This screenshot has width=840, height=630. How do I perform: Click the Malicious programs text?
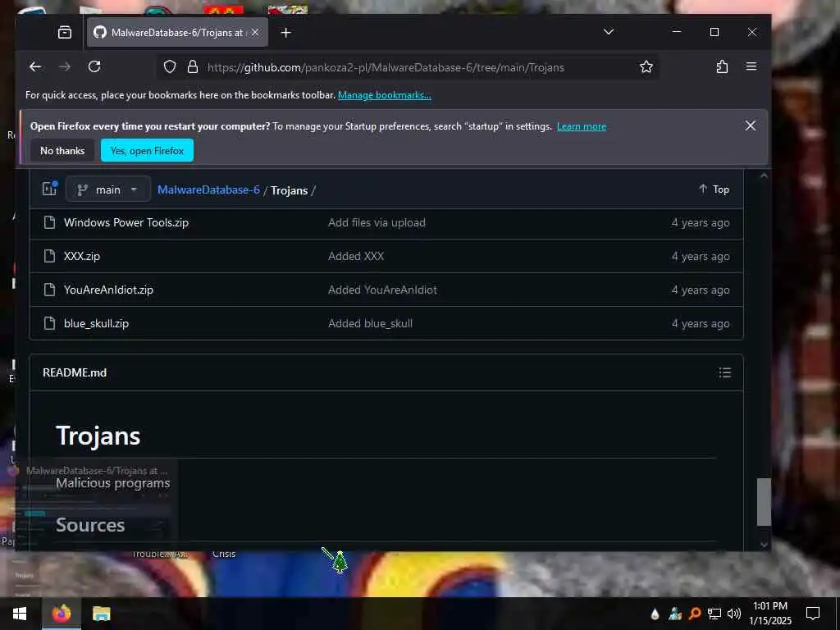113,483
